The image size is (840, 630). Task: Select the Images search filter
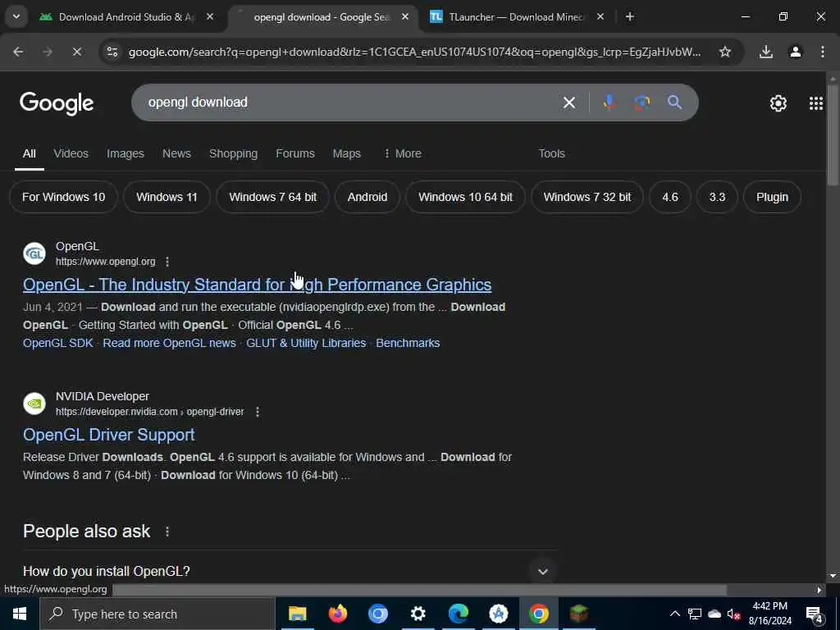[x=126, y=153]
